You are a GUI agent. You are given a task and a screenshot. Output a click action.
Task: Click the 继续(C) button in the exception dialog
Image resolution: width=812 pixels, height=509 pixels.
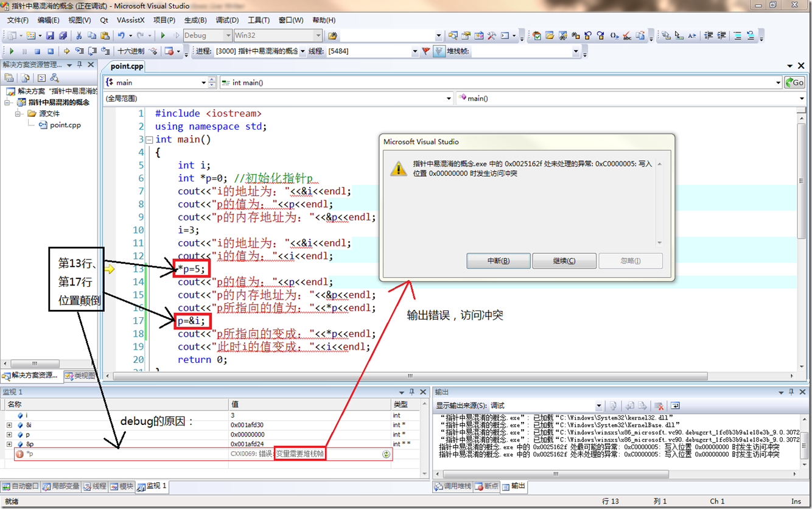pos(564,261)
